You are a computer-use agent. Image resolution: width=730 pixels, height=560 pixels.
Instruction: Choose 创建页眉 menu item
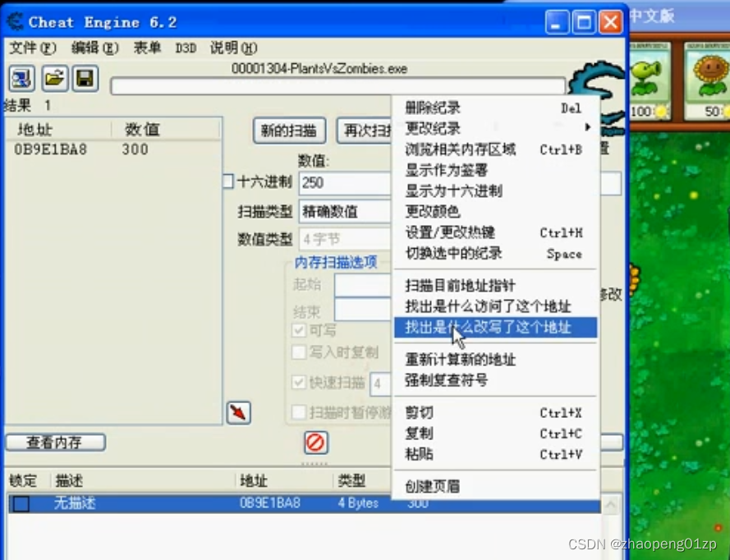click(x=495, y=486)
